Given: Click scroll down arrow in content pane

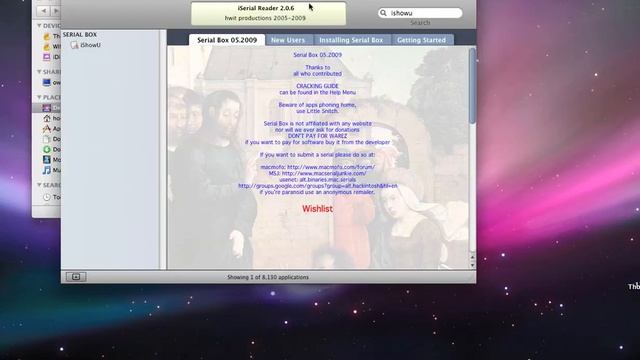Looking at the screenshot, I should pyautogui.click(x=473, y=265).
